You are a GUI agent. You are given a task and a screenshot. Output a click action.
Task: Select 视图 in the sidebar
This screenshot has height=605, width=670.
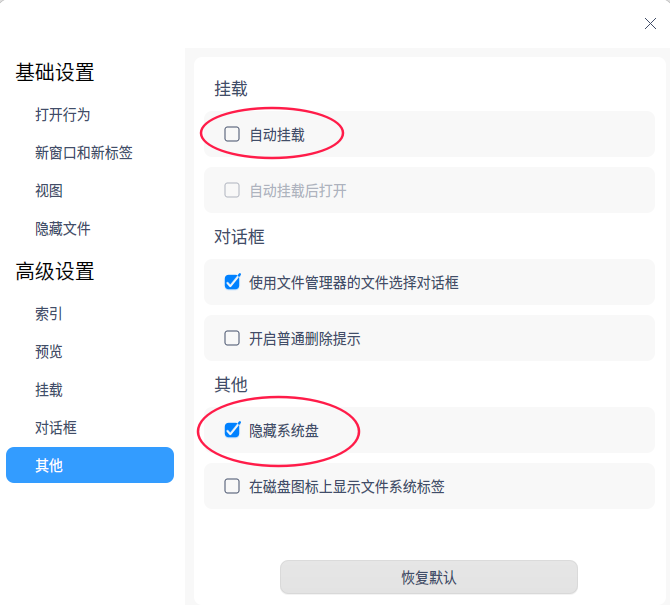[49, 190]
